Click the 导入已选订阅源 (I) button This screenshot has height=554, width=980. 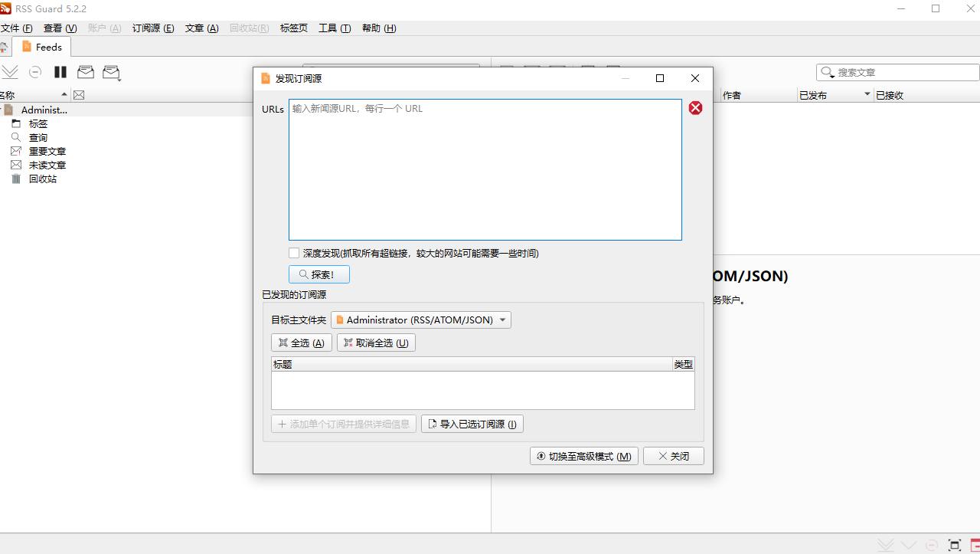click(x=472, y=424)
